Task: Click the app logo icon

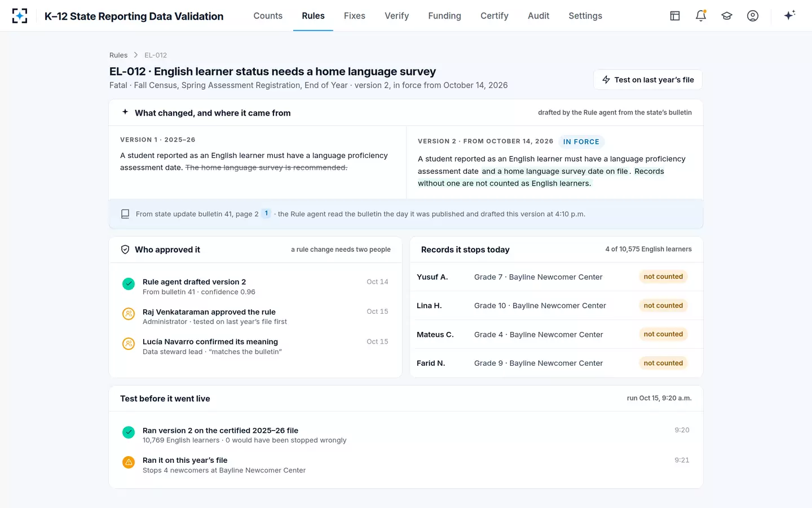Action: pos(20,16)
